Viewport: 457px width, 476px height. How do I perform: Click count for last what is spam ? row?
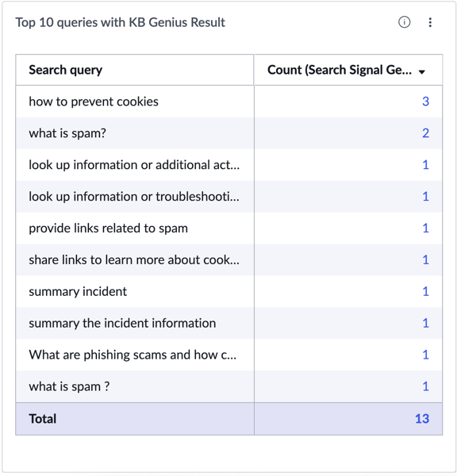tap(425, 386)
